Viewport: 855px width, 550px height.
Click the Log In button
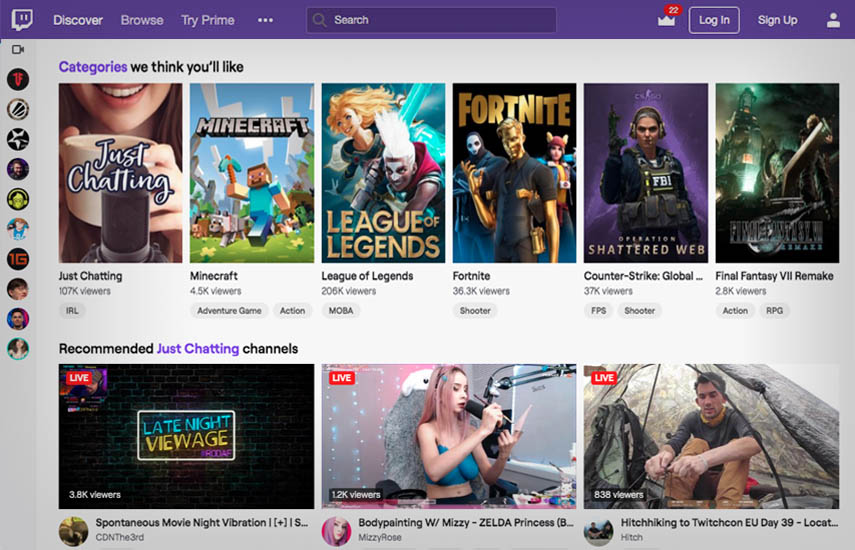click(x=714, y=20)
